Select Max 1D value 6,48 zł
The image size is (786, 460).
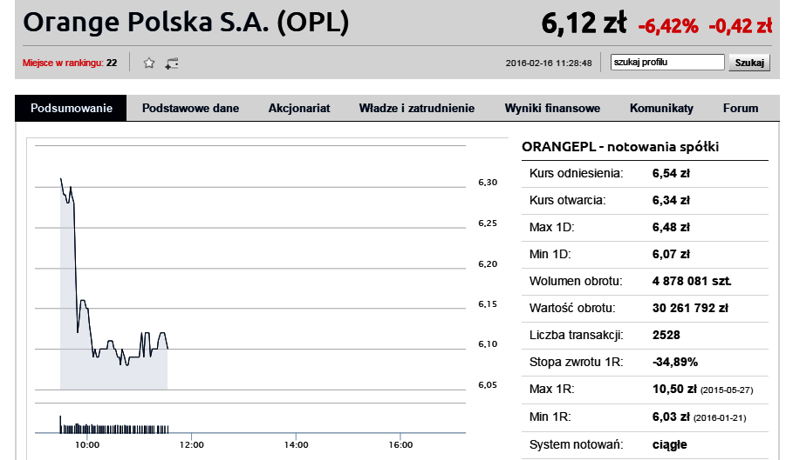(671, 227)
